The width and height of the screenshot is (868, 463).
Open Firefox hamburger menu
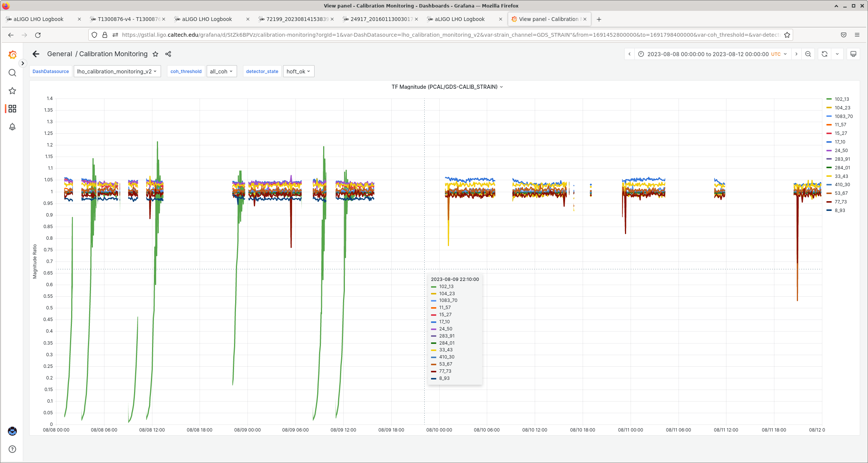click(857, 35)
